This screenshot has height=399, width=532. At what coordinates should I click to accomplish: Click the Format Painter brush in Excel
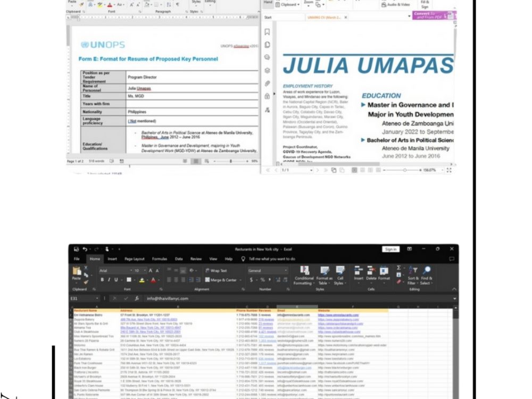coord(86,281)
